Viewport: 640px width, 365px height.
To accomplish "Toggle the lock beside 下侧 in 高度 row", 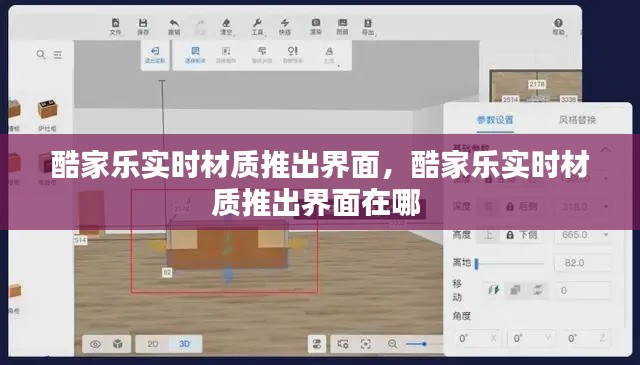I will [510, 235].
